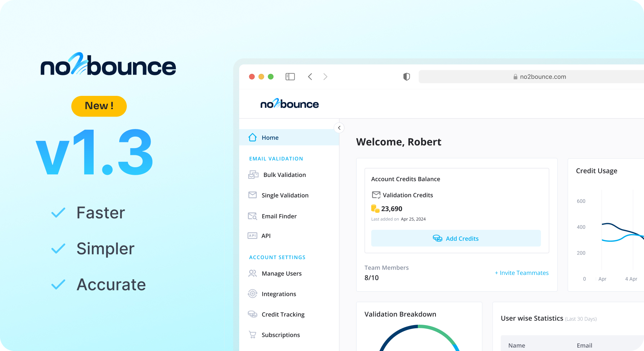
Task: Click the no2bounce.com address bar
Action: 531,76
